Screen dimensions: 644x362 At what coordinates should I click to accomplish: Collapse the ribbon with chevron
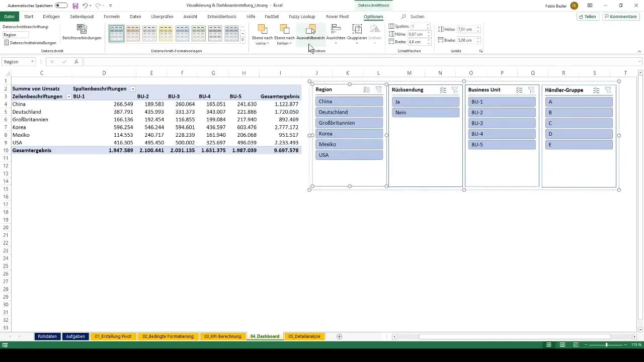(639, 51)
